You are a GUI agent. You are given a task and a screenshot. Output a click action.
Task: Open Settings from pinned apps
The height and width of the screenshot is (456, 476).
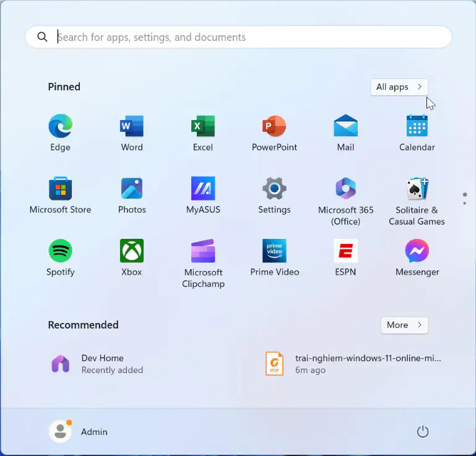[274, 196]
